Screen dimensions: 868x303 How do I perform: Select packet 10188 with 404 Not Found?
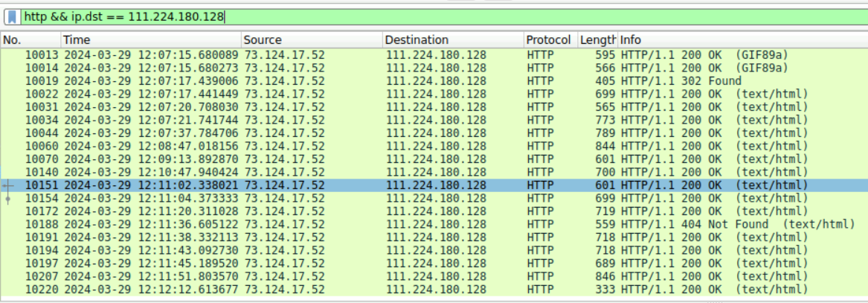(x=434, y=224)
